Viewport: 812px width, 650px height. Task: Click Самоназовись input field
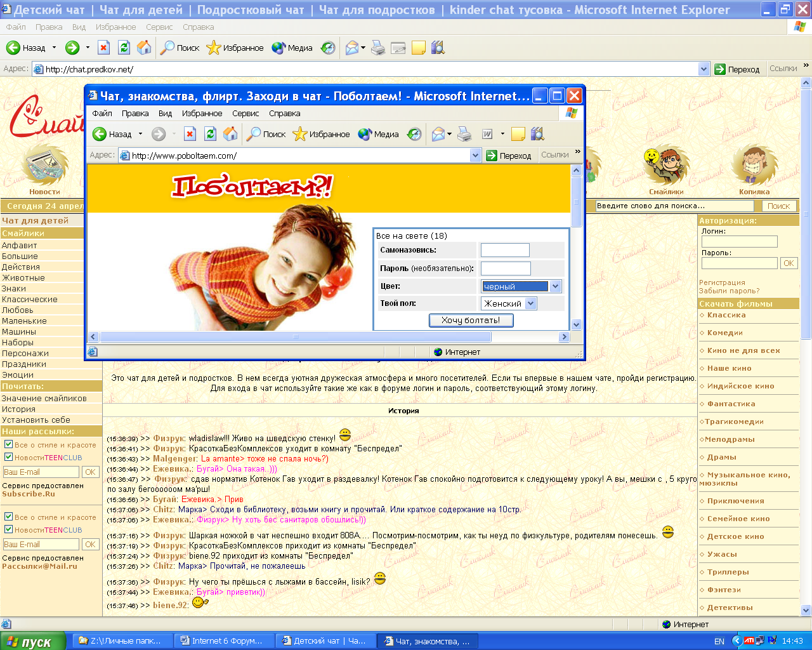(505, 250)
